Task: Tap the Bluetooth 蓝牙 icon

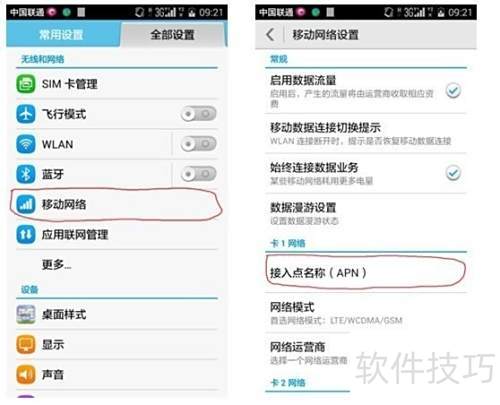Action: 26,174
